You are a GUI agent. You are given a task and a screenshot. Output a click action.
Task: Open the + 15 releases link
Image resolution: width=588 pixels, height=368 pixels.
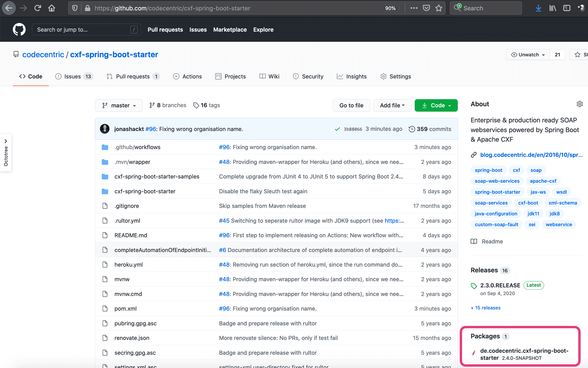click(486, 308)
